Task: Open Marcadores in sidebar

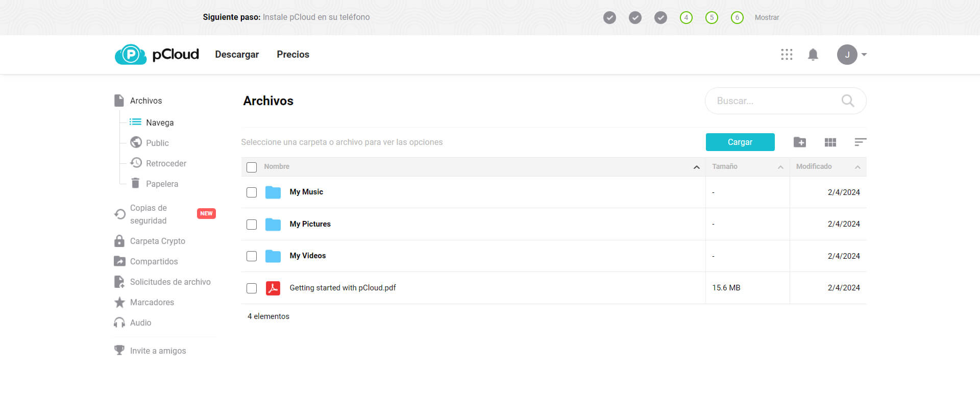Action: [152, 302]
